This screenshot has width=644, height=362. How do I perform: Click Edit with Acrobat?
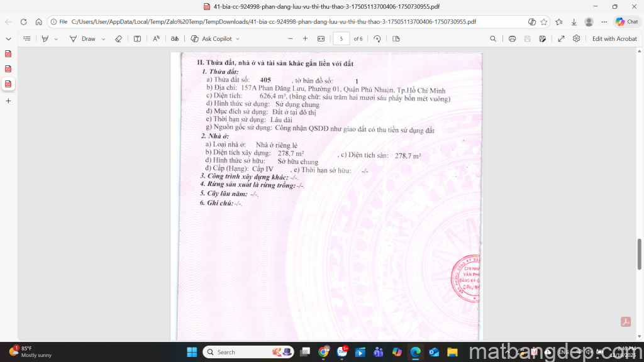[614, 38]
